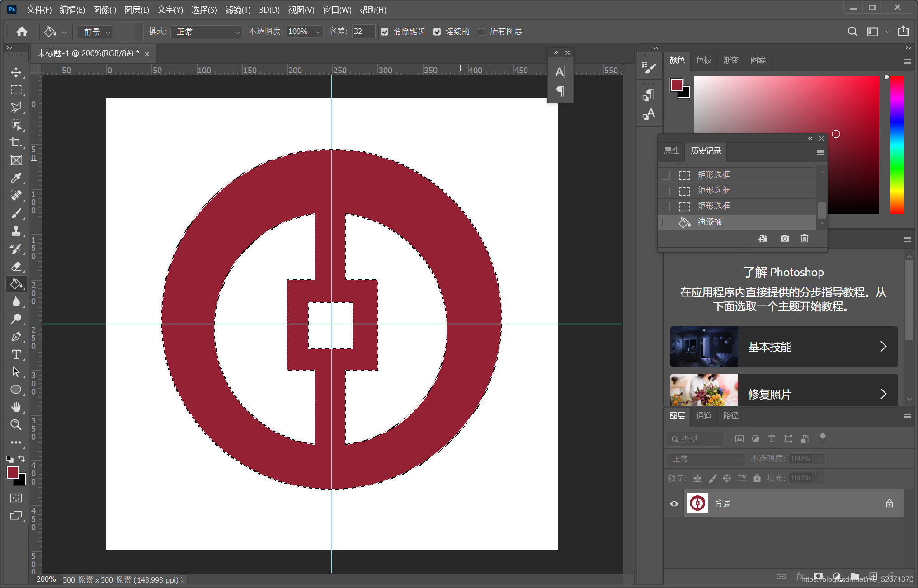Toggle Quick Mask mode
Screen dimensions: 918x588
pos(16,498)
